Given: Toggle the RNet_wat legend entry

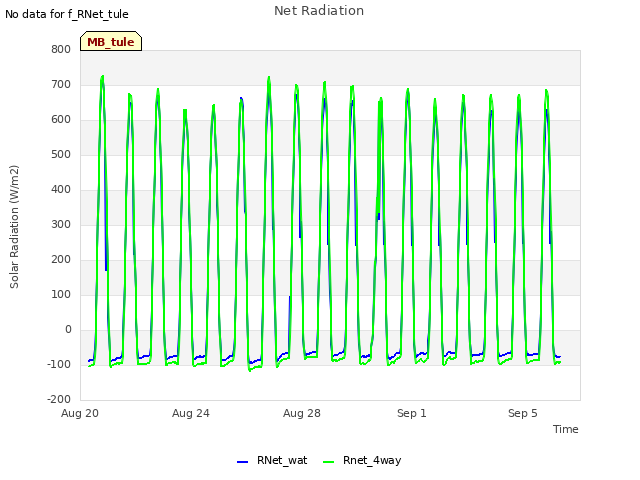Looking at the screenshot, I should [x=272, y=460].
